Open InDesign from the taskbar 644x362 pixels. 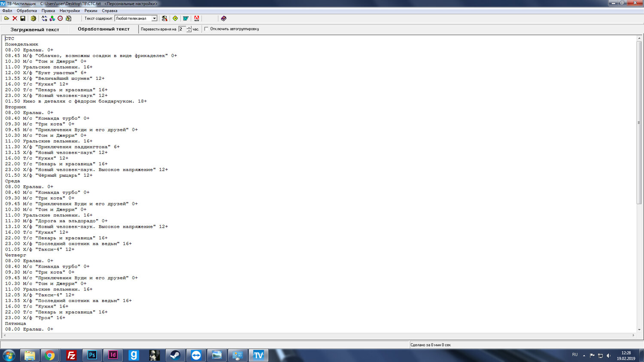click(113, 355)
